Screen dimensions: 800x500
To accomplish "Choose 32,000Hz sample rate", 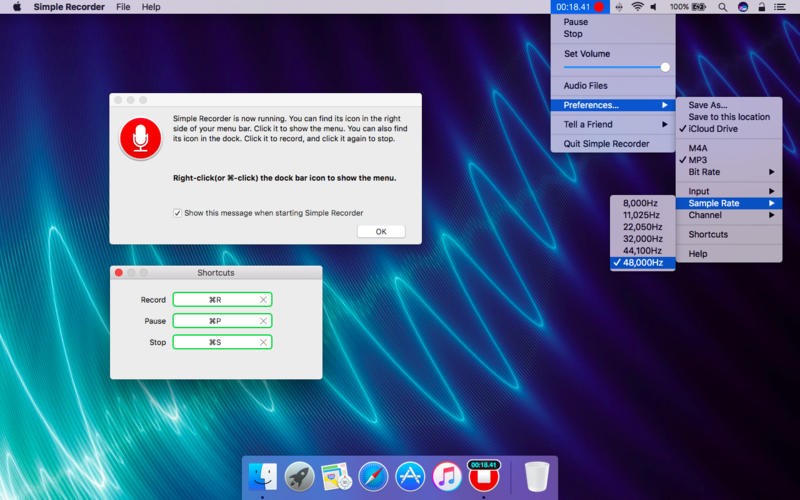I will (x=643, y=238).
